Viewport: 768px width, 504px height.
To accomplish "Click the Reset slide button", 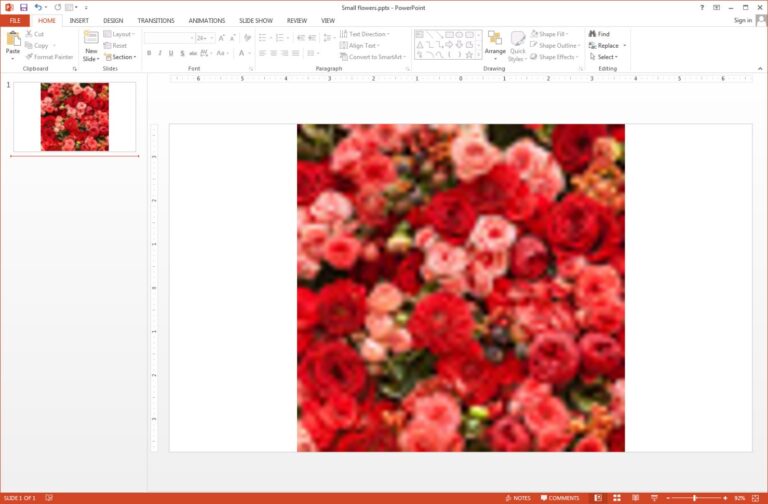I will point(116,46).
